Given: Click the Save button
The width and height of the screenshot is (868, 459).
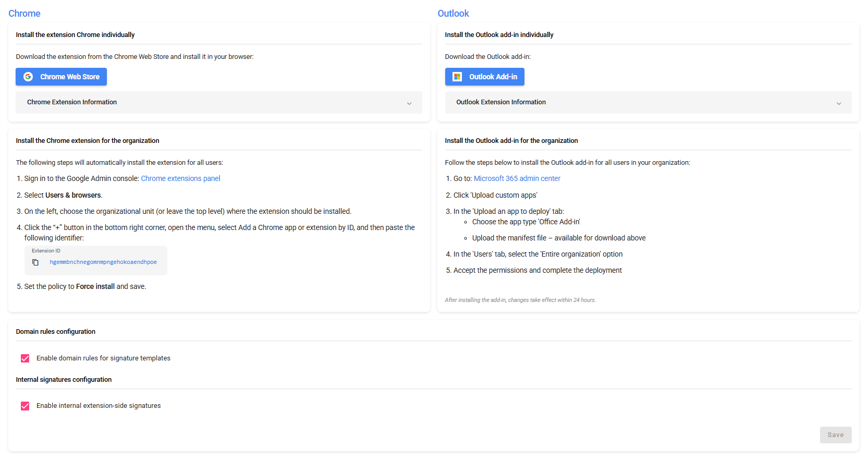Looking at the screenshot, I should click(x=836, y=435).
